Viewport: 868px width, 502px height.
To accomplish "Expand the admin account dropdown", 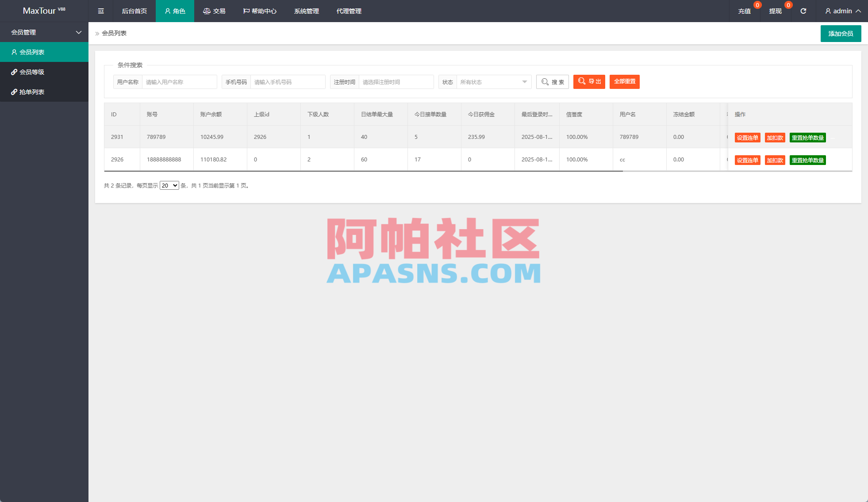I will coord(842,11).
